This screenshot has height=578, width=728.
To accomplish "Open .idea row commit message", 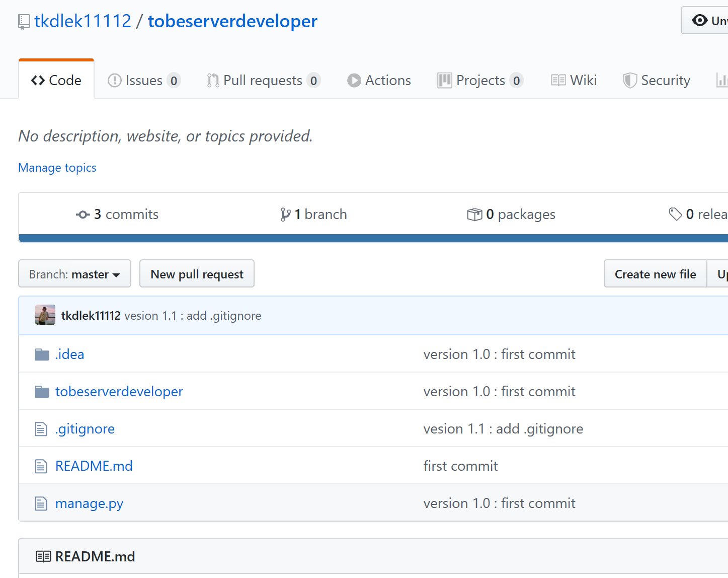I will 500,354.
